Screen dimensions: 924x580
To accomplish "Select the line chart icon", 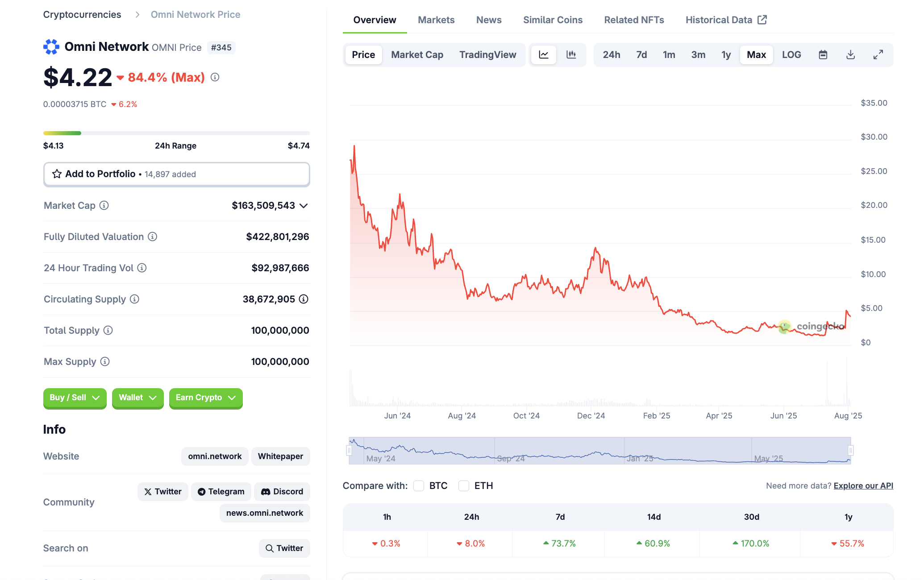I will pos(544,55).
